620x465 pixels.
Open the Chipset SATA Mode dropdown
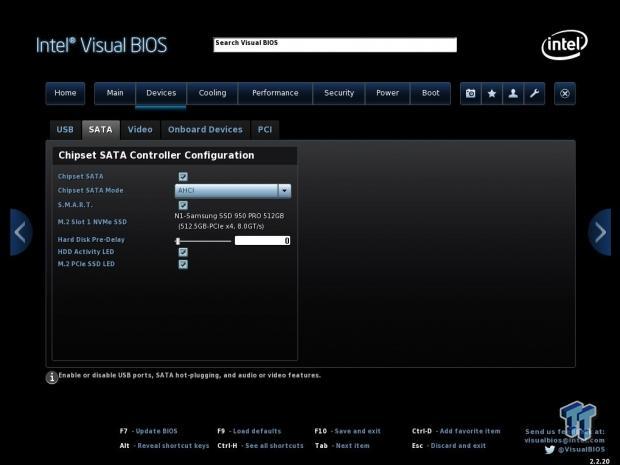tap(233, 191)
